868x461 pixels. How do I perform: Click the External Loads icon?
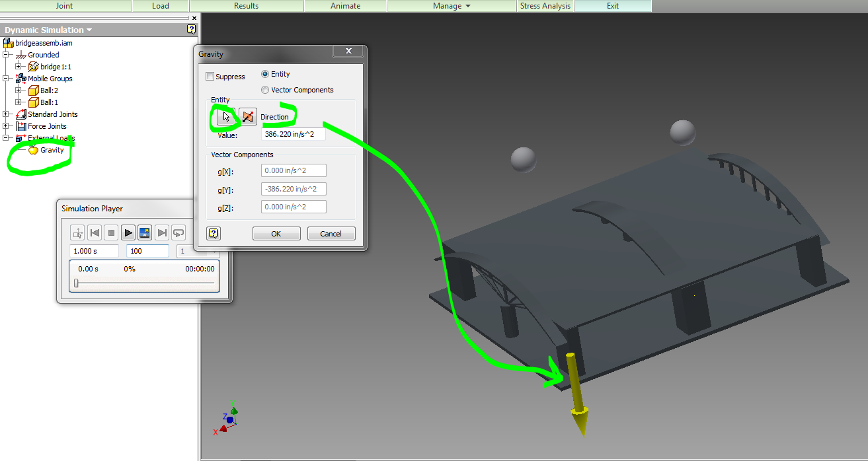pyautogui.click(x=20, y=138)
